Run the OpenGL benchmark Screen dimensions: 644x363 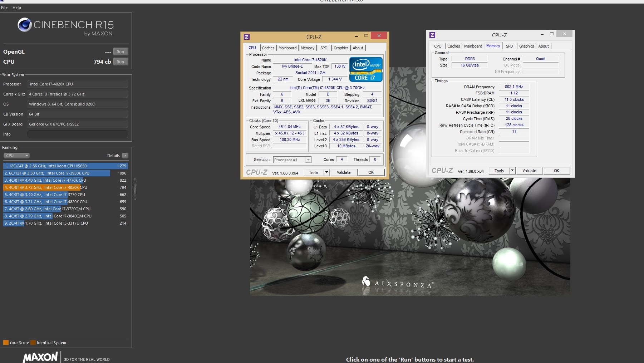121,52
